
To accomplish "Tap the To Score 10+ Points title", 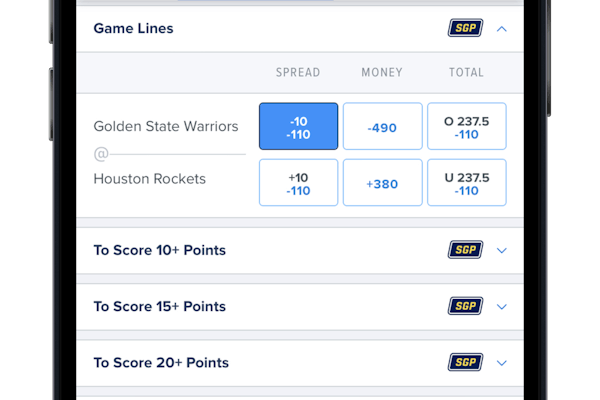I will [160, 250].
